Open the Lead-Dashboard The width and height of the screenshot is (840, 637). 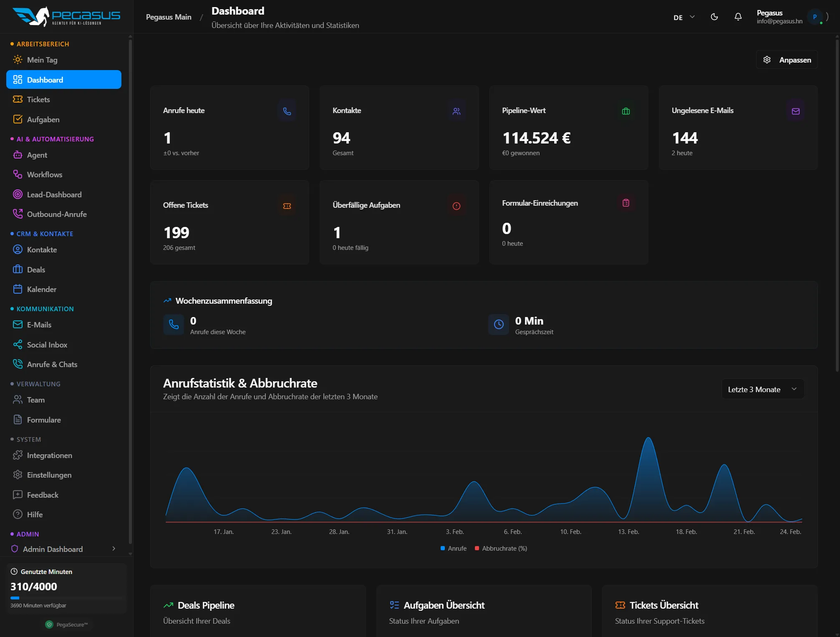tap(54, 194)
